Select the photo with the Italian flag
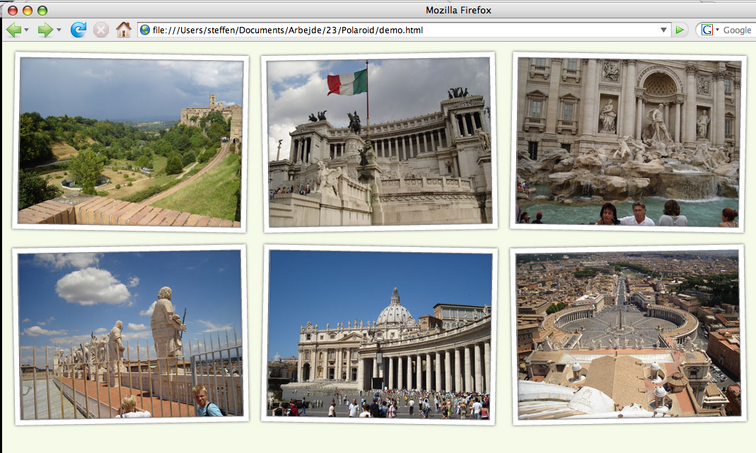756x453 pixels. 379,141
